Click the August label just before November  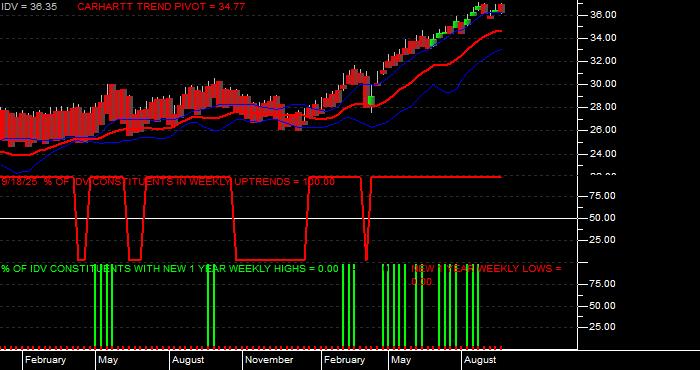[x=188, y=360]
